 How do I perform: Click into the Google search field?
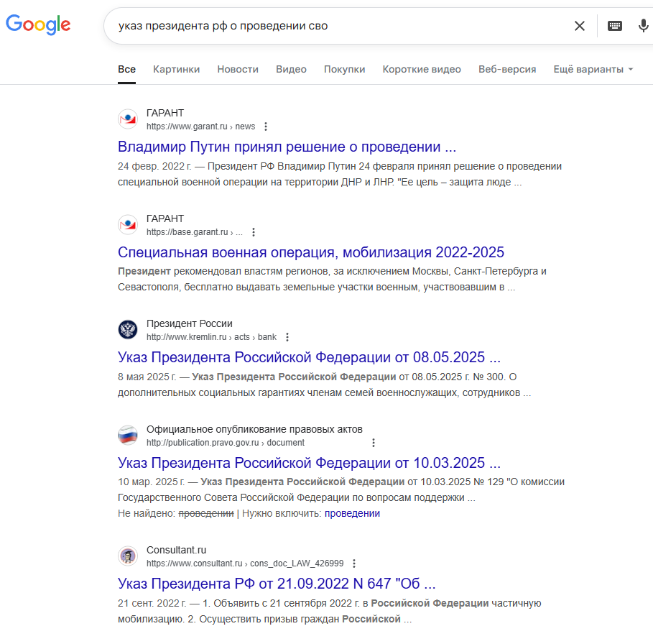coord(338,26)
